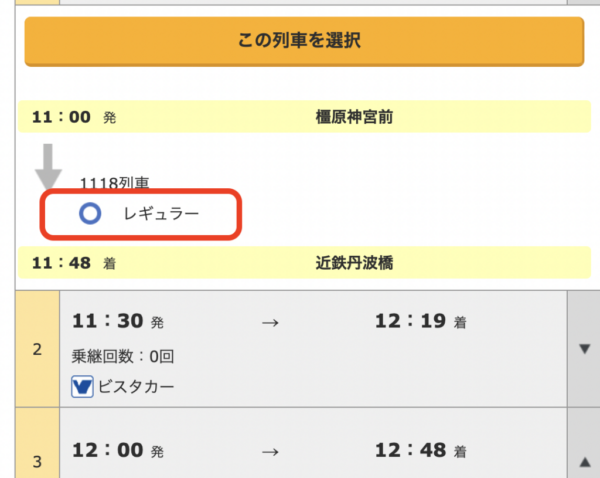This screenshot has width=600, height=478.
Task: Select the レギュラー seat type label
Action: pos(161,213)
